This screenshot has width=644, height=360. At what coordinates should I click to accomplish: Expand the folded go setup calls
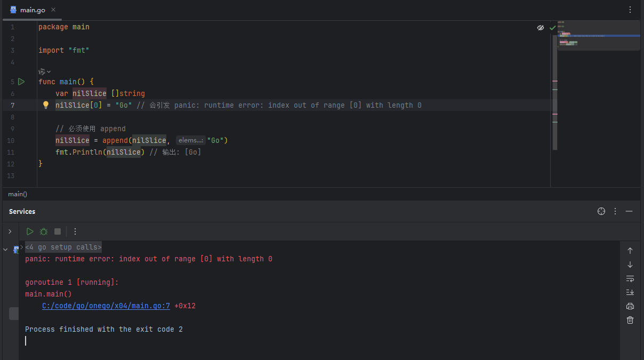63,247
